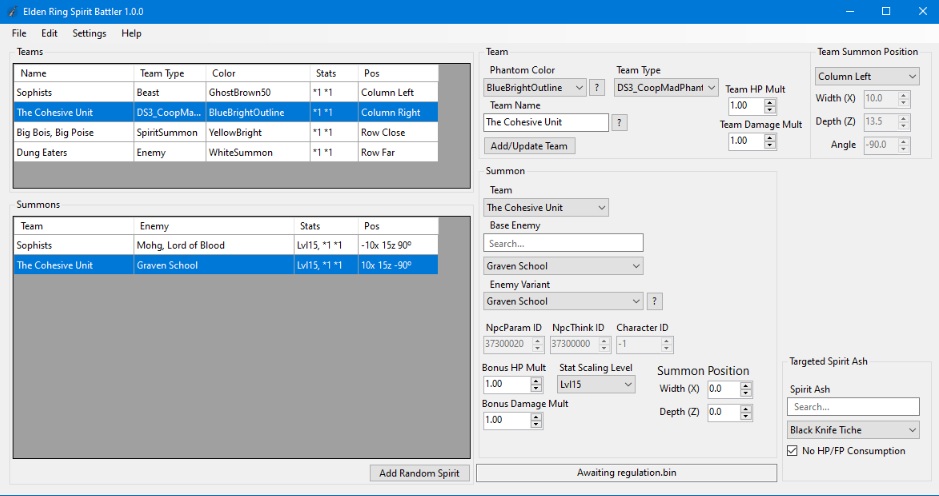Click the GhostBrown50 color cell
The height and width of the screenshot is (496, 939).
258,92
